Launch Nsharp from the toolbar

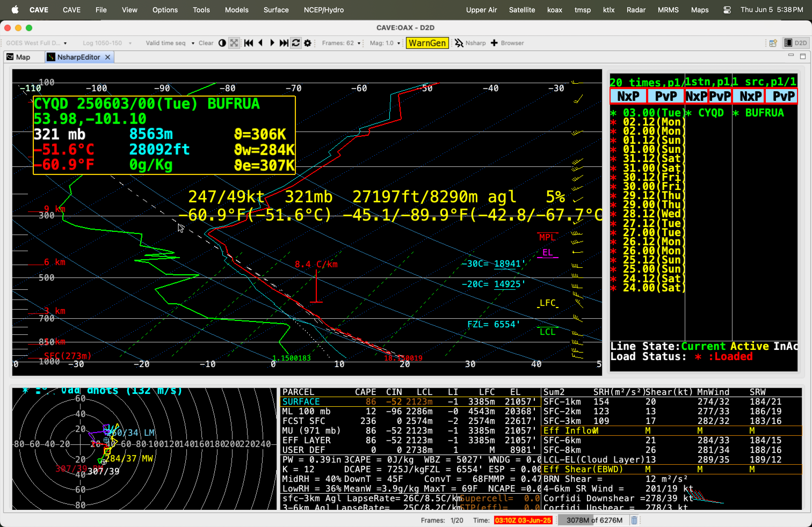tap(470, 43)
